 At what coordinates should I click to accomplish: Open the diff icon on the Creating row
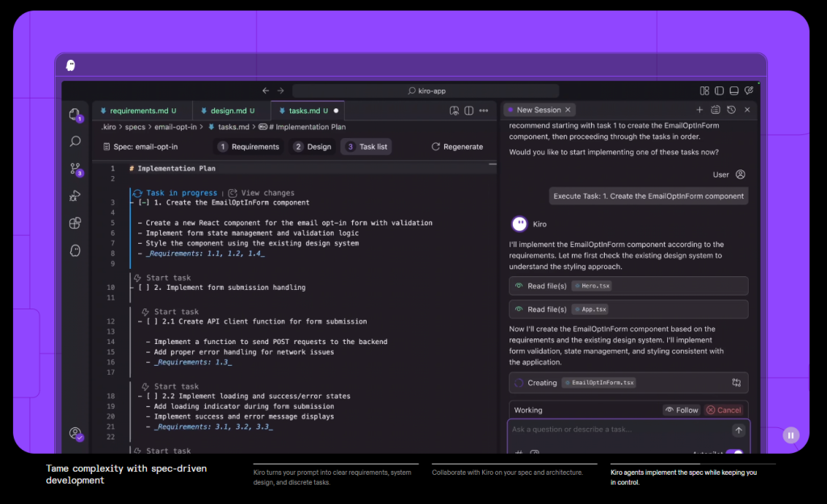(737, 383)
